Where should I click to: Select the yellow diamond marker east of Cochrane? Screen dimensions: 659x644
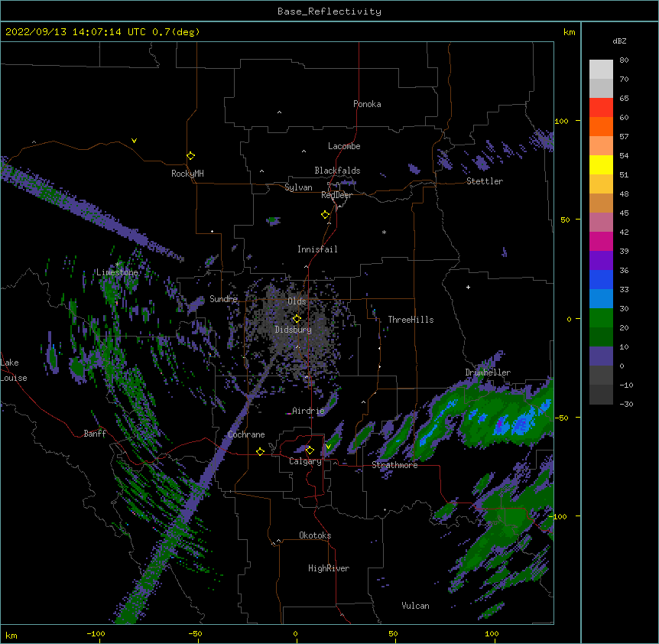(260, 451)
